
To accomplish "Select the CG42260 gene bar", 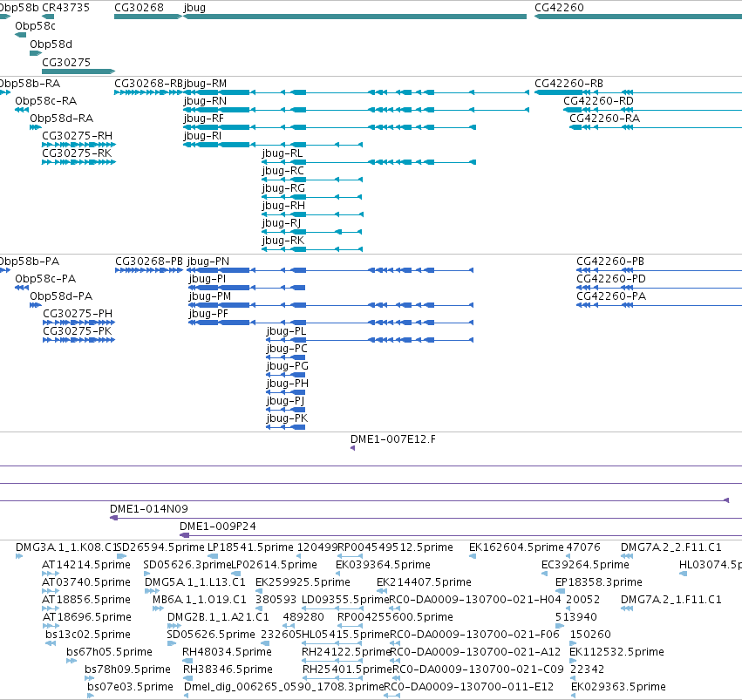I will tap(638, 17).
